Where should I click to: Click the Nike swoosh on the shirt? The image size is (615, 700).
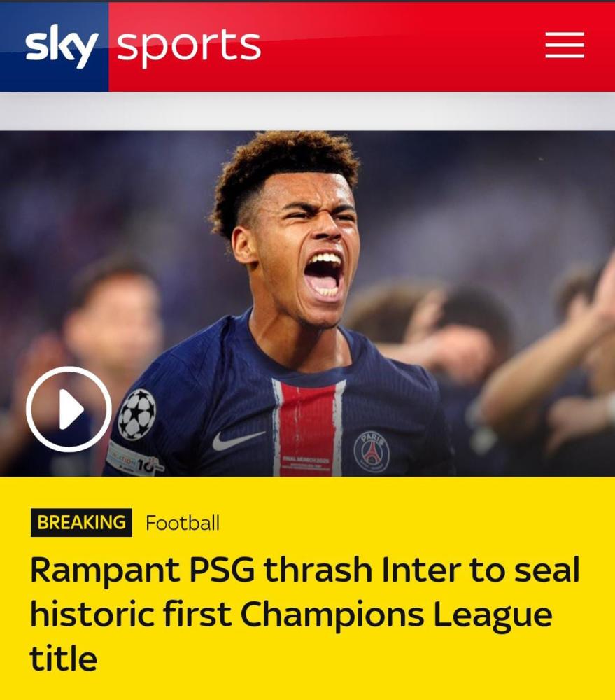click(238, 440)
